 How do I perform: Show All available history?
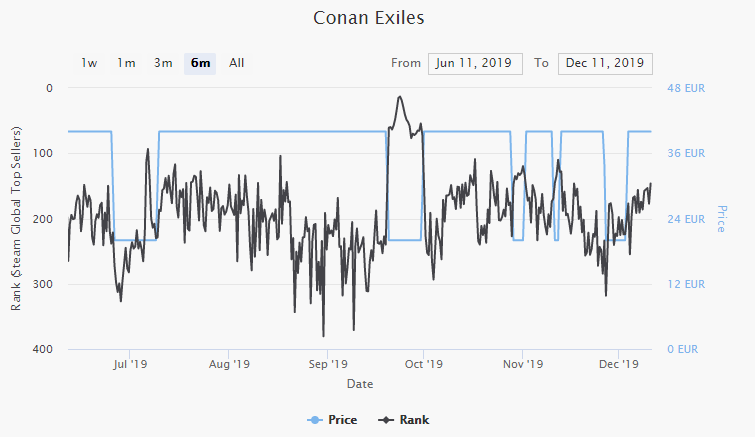tap(237, 63)
